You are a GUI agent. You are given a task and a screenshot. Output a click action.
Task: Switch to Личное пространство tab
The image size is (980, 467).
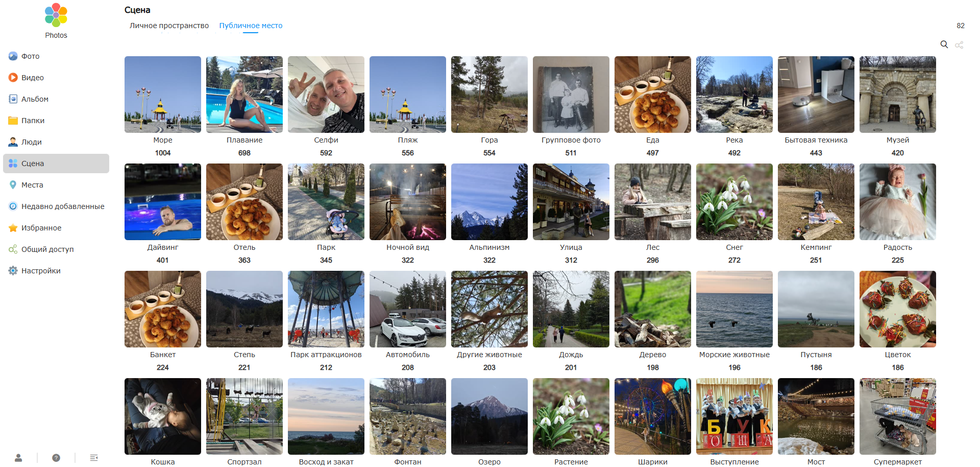click(x=169, y=26)
